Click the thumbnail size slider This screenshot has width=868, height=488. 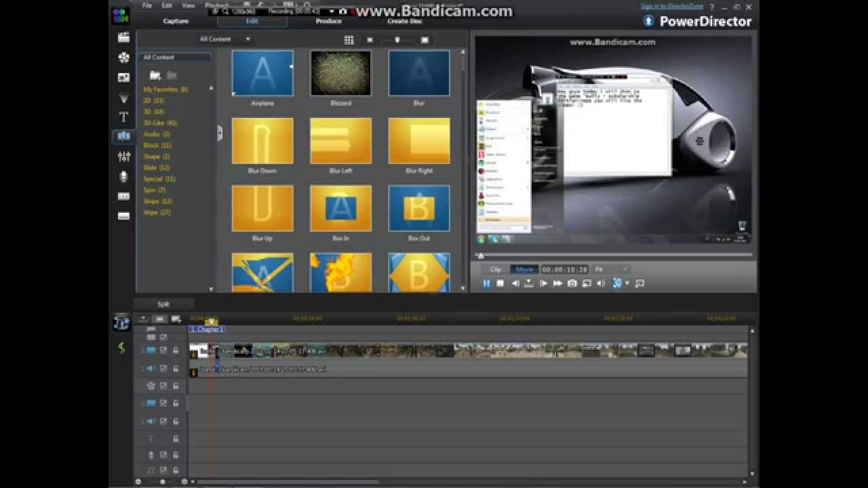pos(397,40)
